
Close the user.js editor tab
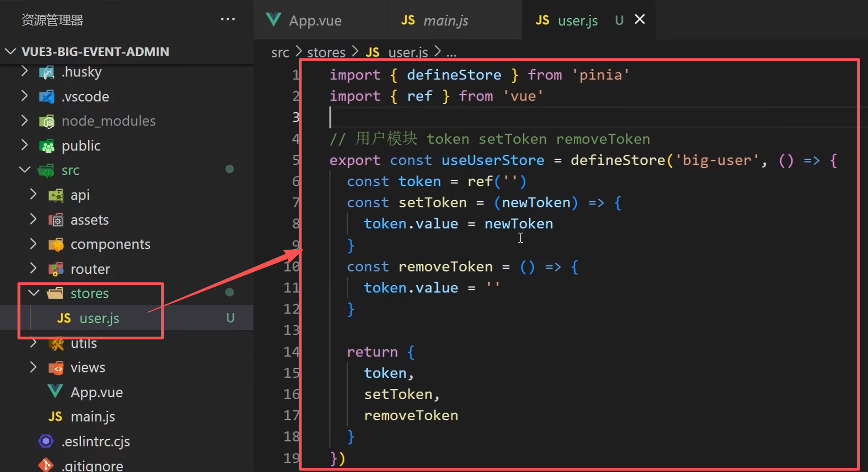[640, 19]
